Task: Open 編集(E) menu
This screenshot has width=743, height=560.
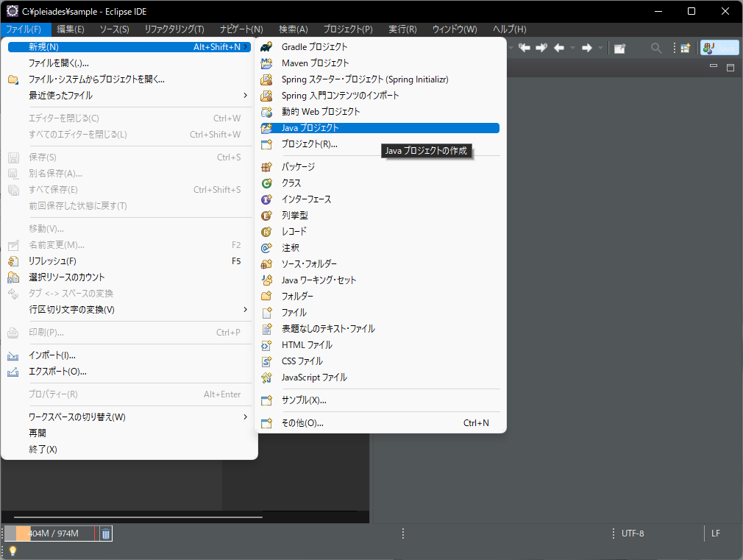Action: (71, 29)
